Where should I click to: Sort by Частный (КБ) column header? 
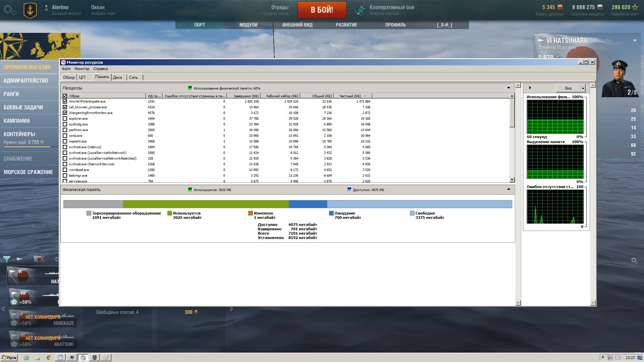[352, 96]
